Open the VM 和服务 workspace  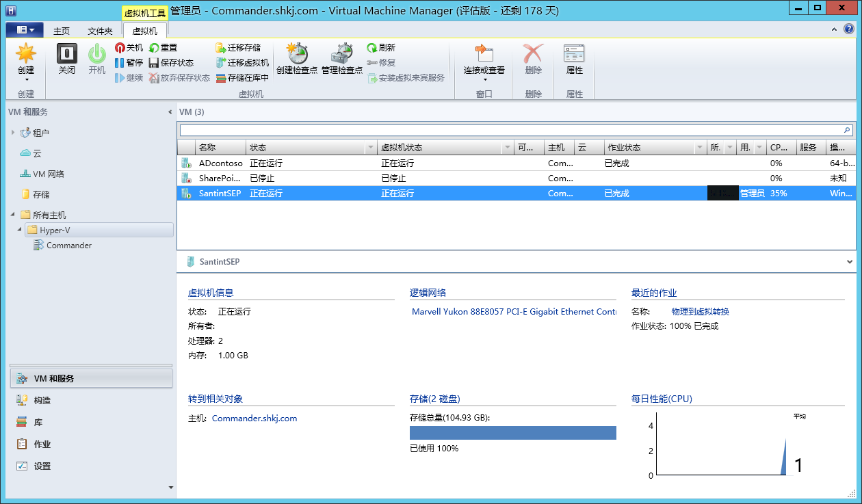[91, 378]
